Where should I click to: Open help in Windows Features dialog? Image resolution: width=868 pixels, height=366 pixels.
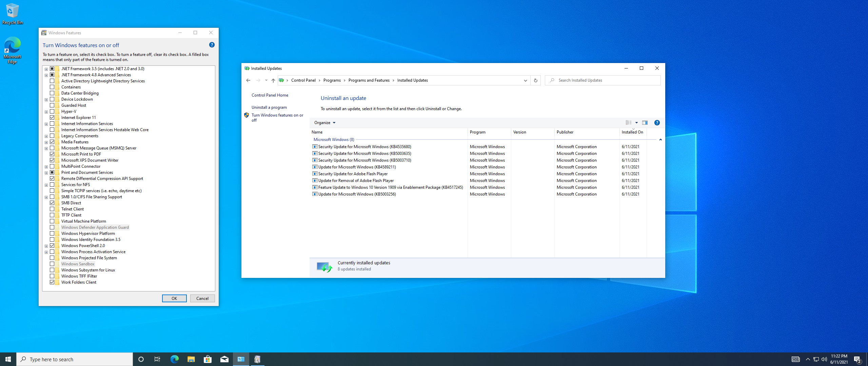coord(212,45)
